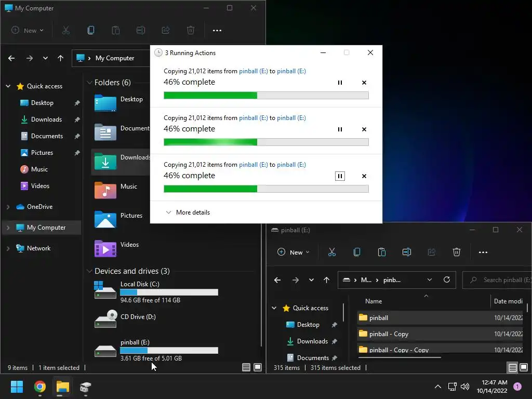Viewport: 532px width, 399px height.
Task: Click Rename icon in pinball window toolbar
Action: pos(406,252)
